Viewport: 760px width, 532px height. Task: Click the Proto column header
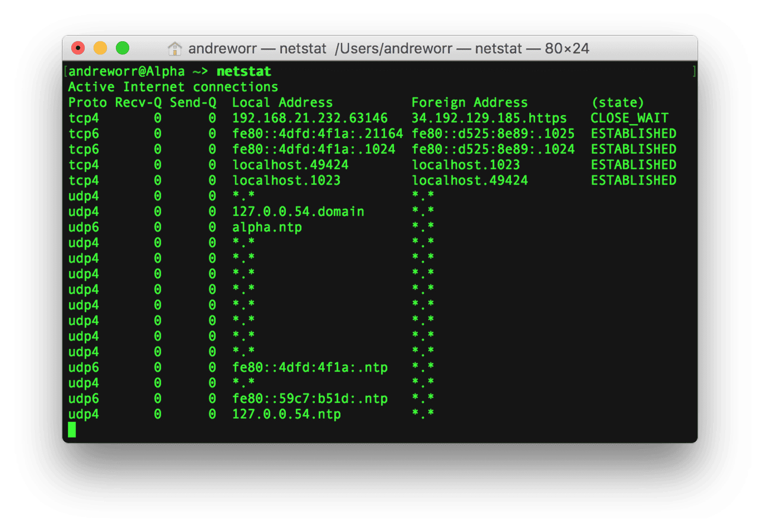pyautogui.click(x=87, y=103)
